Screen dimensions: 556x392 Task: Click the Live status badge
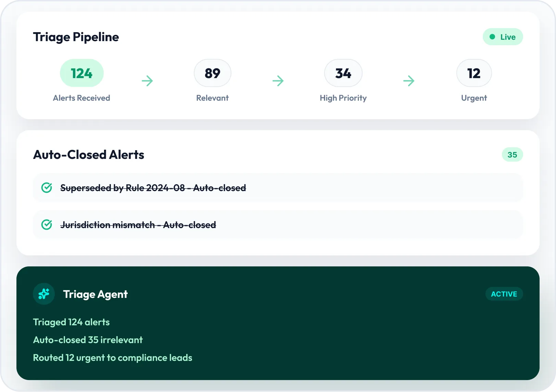pyautogui.click(x=503, y=37)
